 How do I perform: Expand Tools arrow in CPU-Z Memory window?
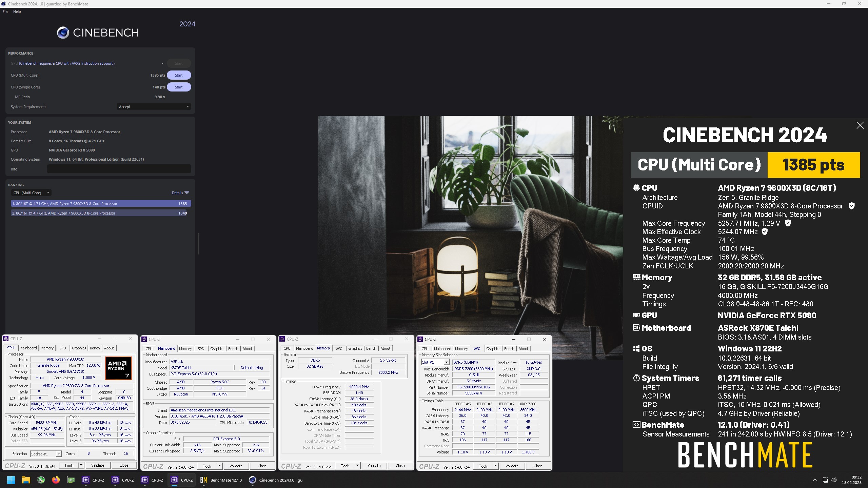(x=357, y=466)
